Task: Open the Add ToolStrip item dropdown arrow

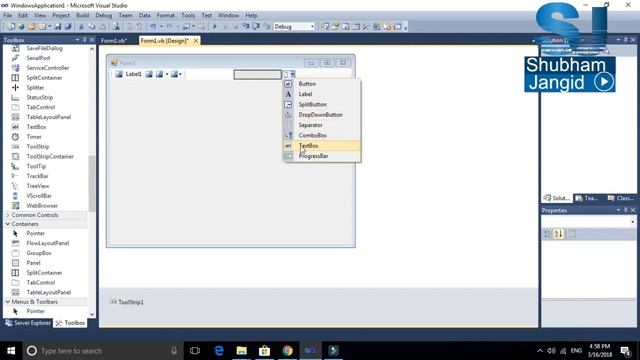Action: tap(293, 74)
